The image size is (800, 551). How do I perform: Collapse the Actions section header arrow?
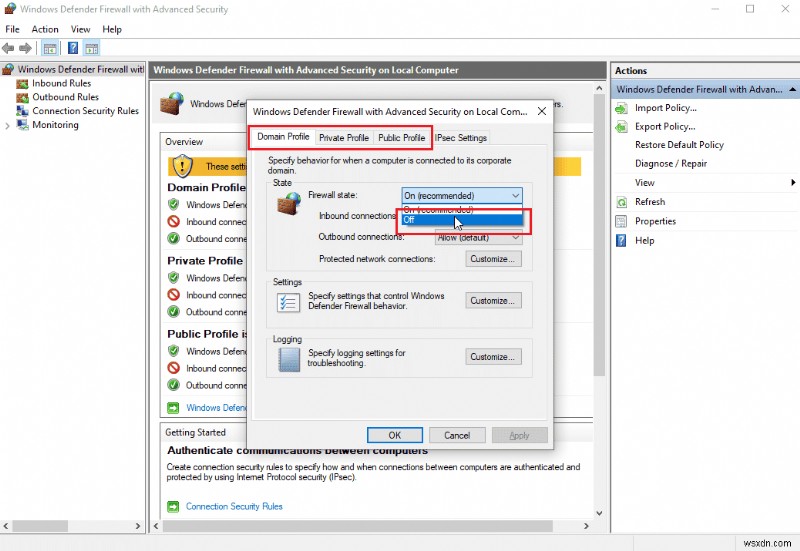pos(792,89)
